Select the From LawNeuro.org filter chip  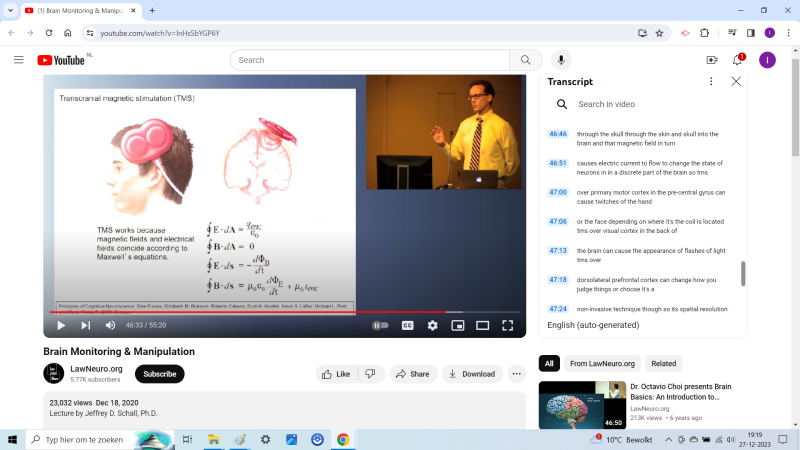pyautogui.click(x=602, y=363)
